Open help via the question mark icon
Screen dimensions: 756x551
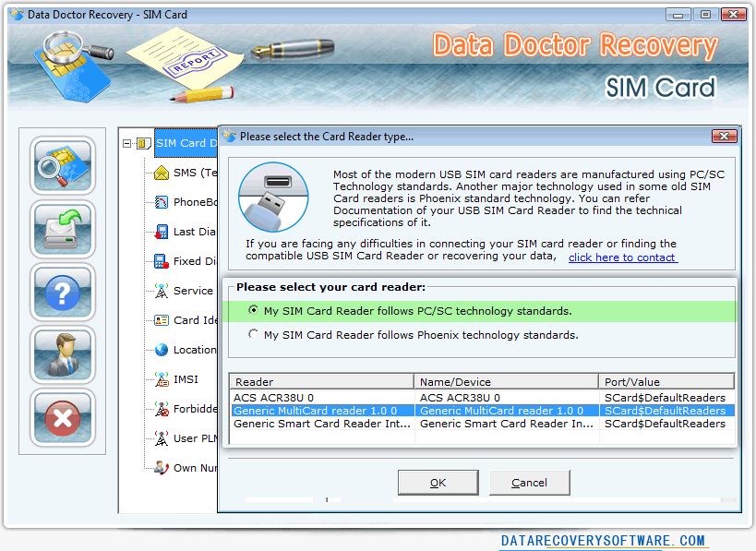[63, 292]
